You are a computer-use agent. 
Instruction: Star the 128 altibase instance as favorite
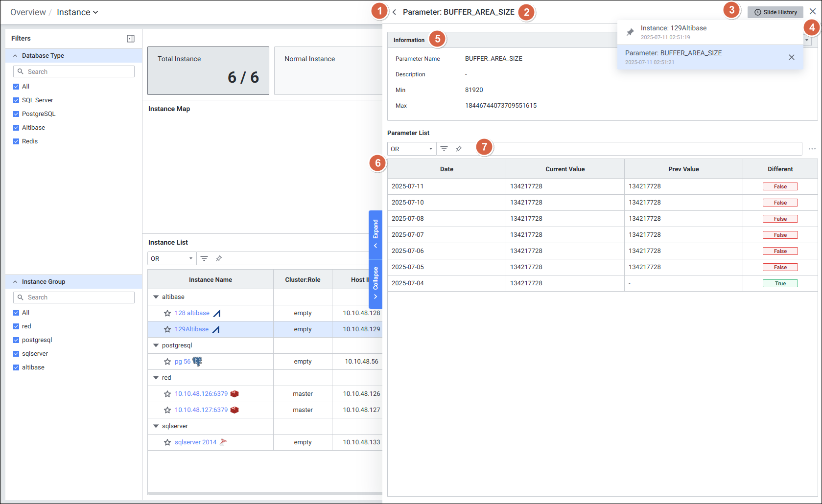click(x=167, y=313)
